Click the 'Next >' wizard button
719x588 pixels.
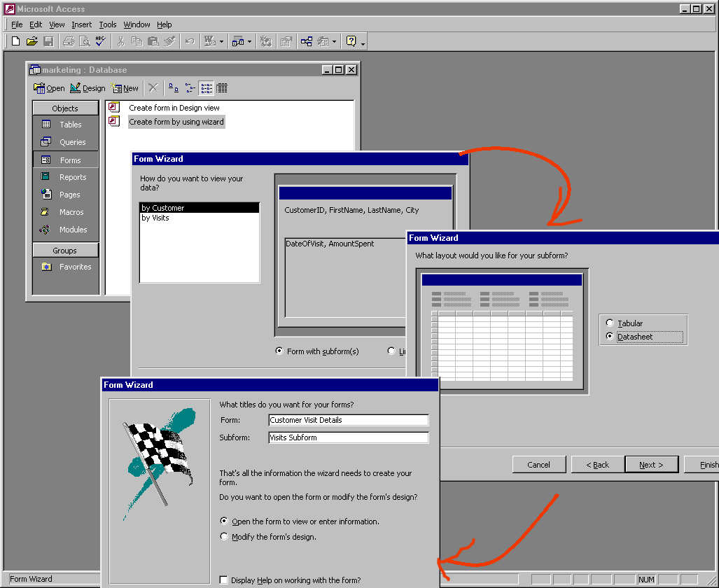coord(651,465)
